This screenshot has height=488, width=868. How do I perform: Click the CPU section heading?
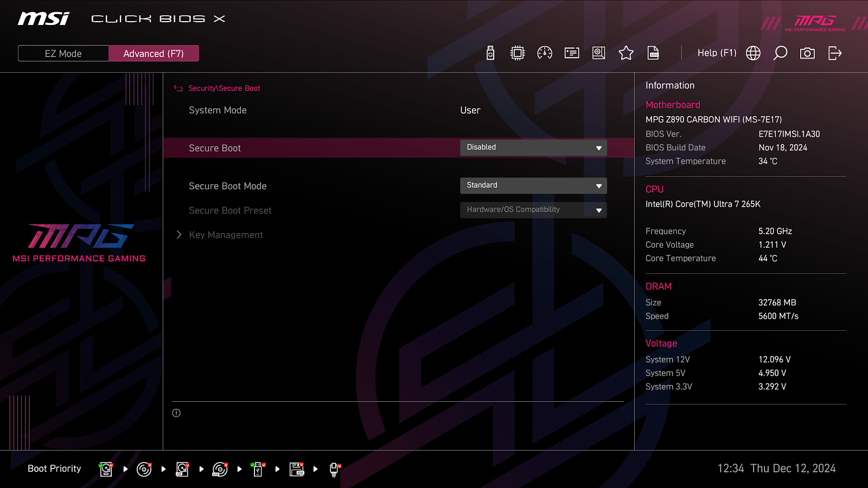click(x=654, y=189)
